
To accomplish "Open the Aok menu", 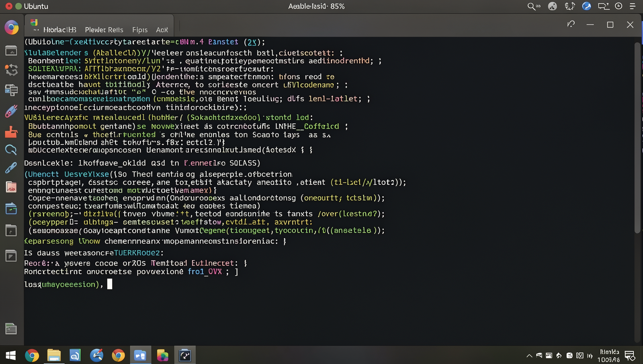I will [162, 30].
